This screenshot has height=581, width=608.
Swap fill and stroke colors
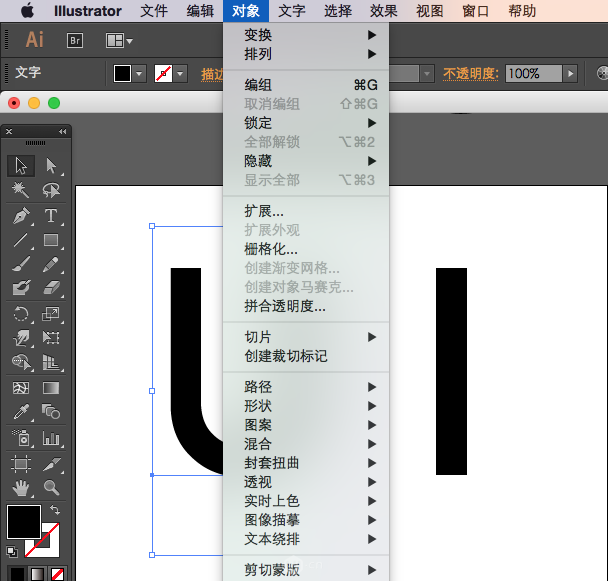pyautogui.click(x=55, y=510)
